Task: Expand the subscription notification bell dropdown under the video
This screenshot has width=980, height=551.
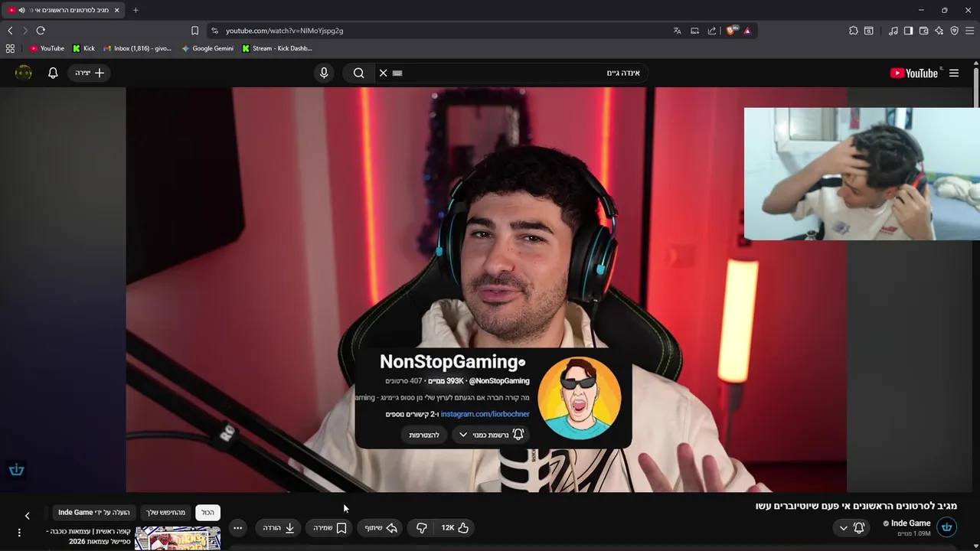Action: (851, 528)
